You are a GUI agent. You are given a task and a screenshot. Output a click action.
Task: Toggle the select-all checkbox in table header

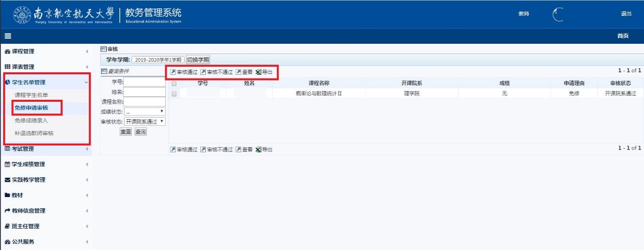pyautogui.click(x=174, y=84)
